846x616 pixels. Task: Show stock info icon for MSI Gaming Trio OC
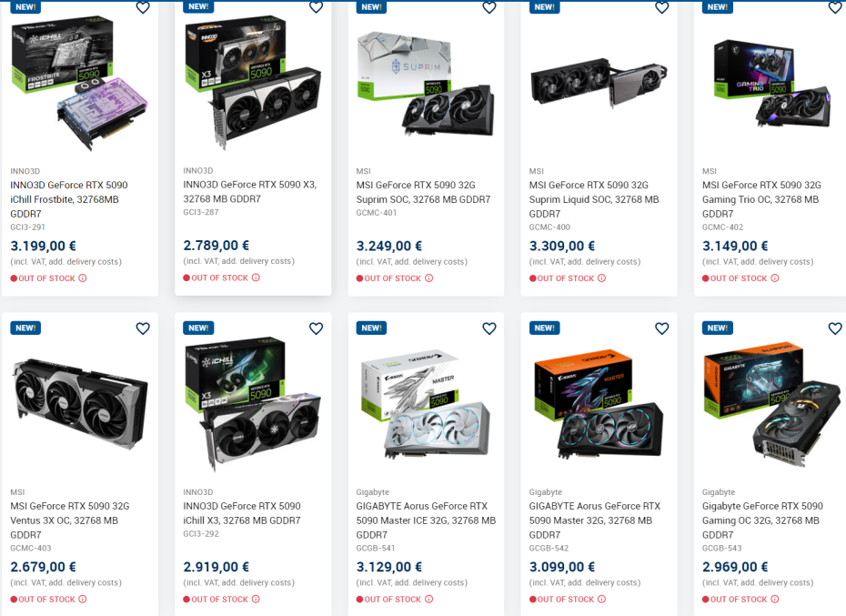pos(775,278)
